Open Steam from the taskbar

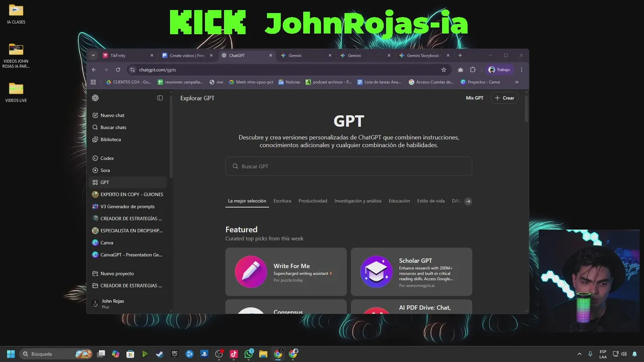(x=159, y=354)
